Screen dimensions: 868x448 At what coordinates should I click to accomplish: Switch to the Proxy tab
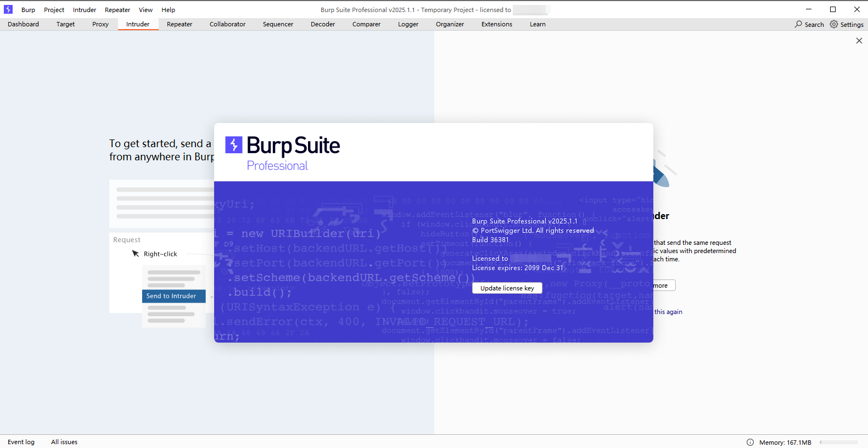(100, 24)
